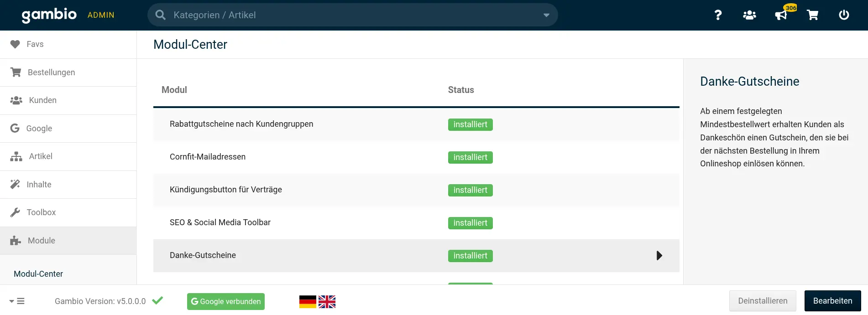Click the Google verbunden button
Image resolution: width=868 pixels, height=315 pixels.
click(x=226, y=301)
